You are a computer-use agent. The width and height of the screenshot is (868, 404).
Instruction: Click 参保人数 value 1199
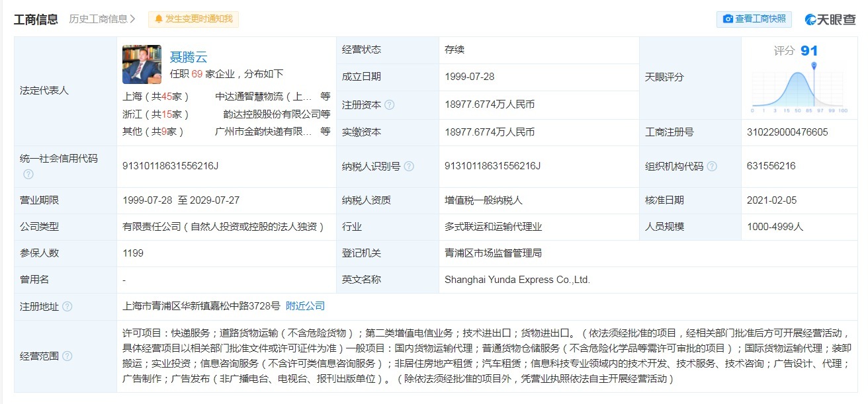[133, 253]
